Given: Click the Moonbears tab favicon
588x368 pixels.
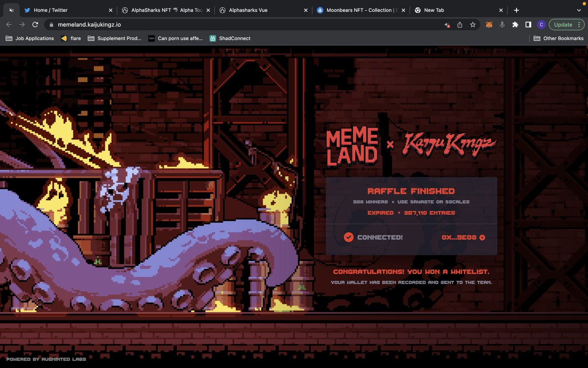Looking at the screenshot, I should pyautogui.click(x=320, y=10).
